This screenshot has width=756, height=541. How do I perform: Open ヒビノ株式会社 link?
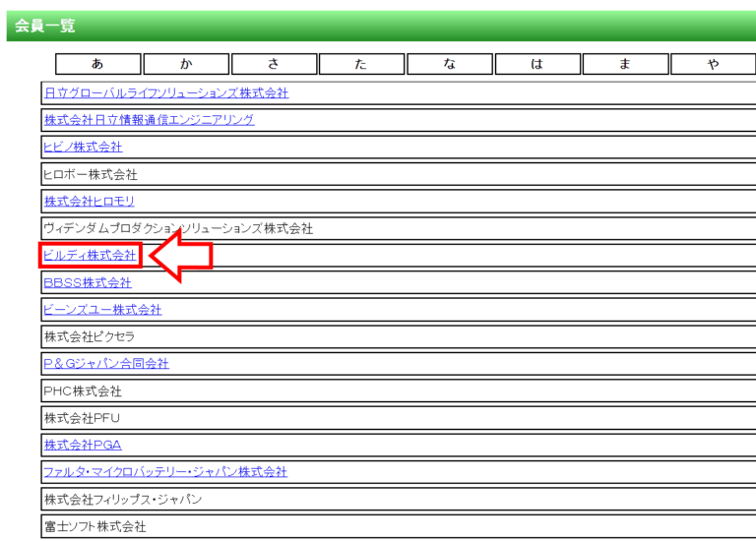(x=83, y=147)
